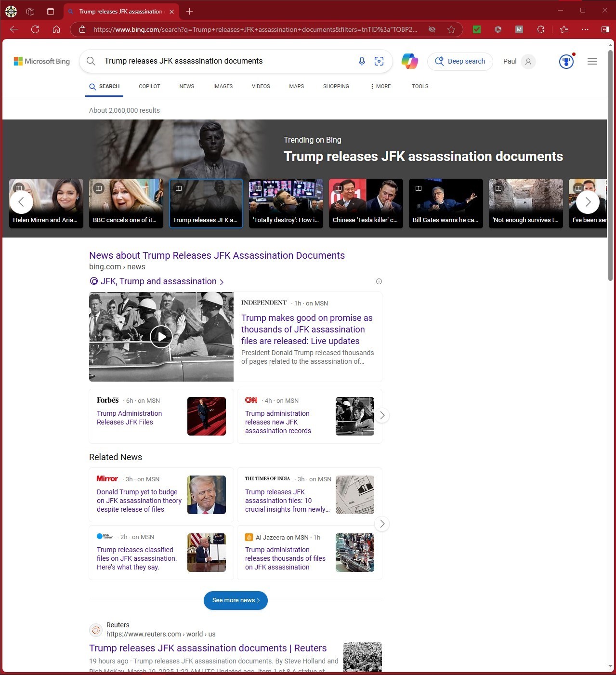
Task: Switch to the MAPS tab
Action: [297, 86]
